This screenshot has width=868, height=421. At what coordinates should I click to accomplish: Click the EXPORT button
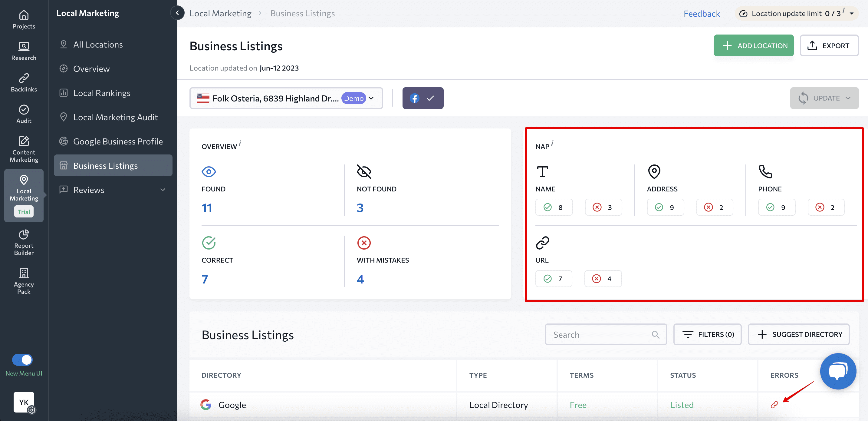click(828, 45)
